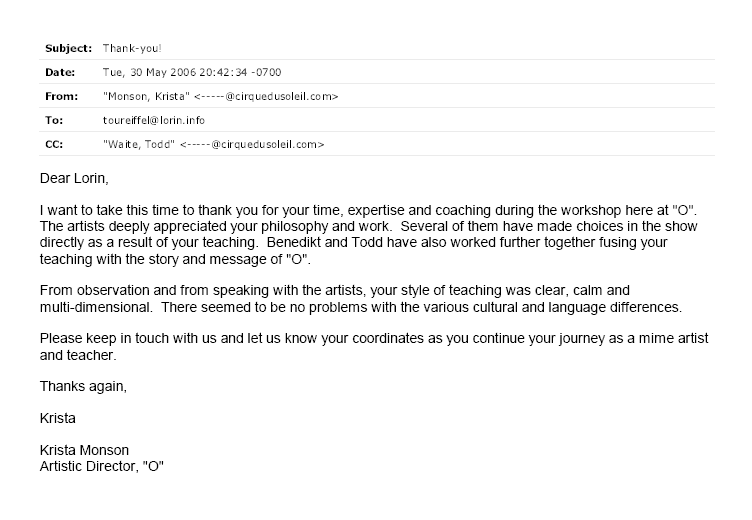Image resolution: width=752 pixels, height=520 pixels.
Task: Click paragraph starting From observation
Action: (x=361, y=299)
